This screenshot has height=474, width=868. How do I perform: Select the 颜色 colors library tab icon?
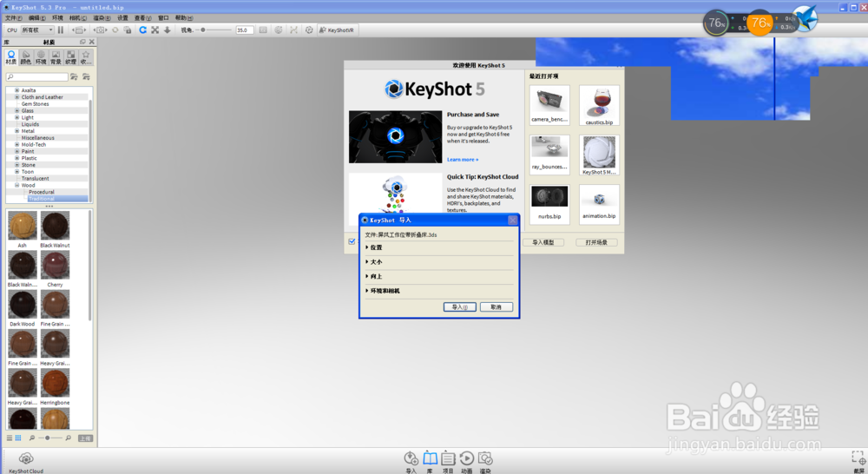click(x=26, y=57)
